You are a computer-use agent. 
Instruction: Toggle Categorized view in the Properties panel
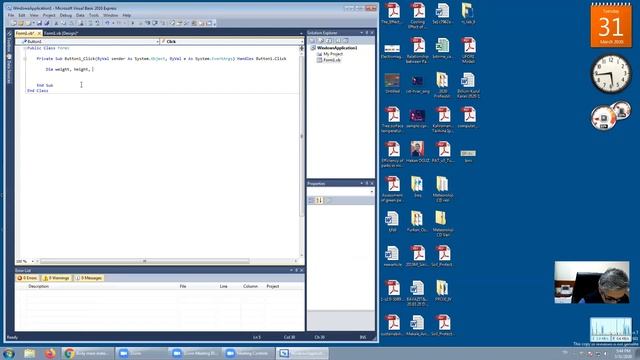(311, 200)
